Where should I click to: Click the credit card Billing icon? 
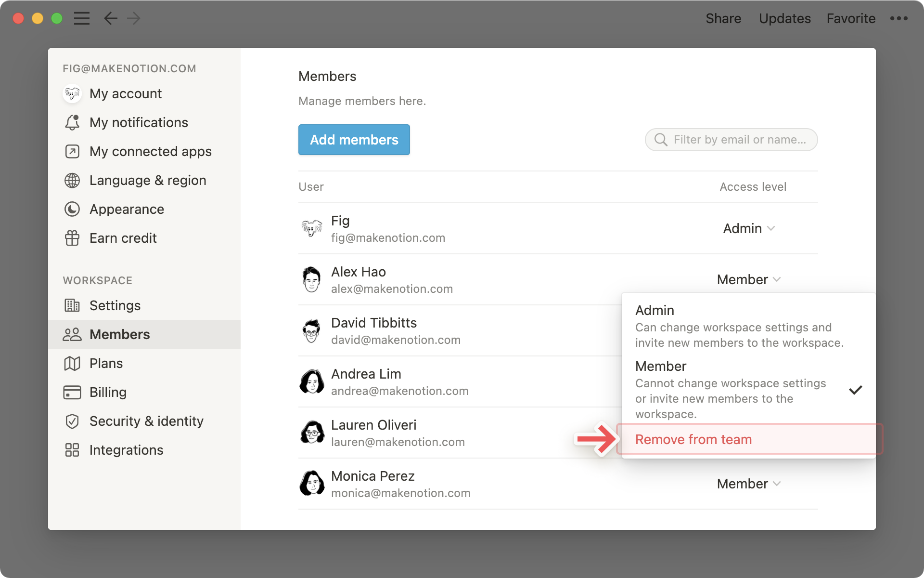(72, 392)
